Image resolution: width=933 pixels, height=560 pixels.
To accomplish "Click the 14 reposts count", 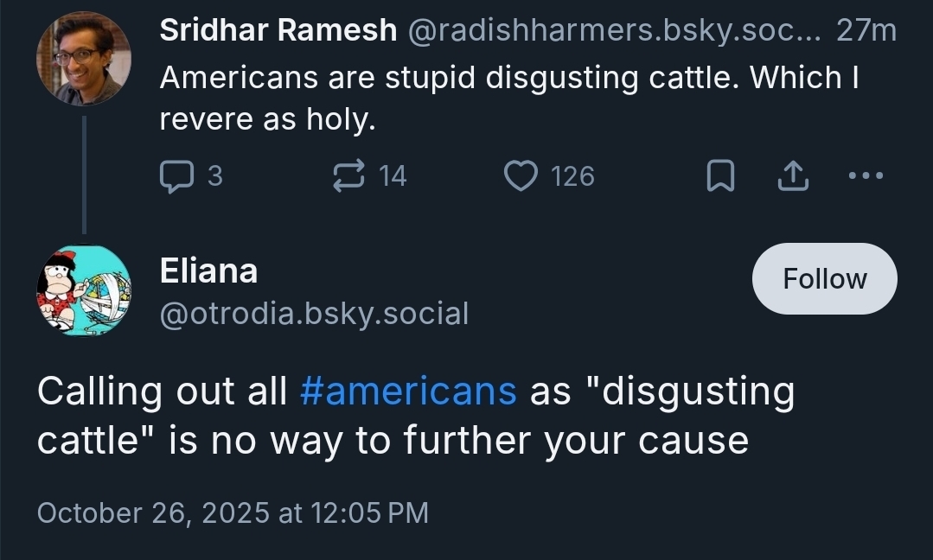I will coord(393,176).
